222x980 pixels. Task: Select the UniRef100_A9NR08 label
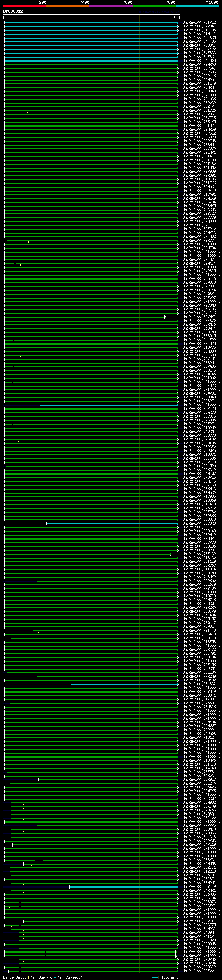click(199, 64)
